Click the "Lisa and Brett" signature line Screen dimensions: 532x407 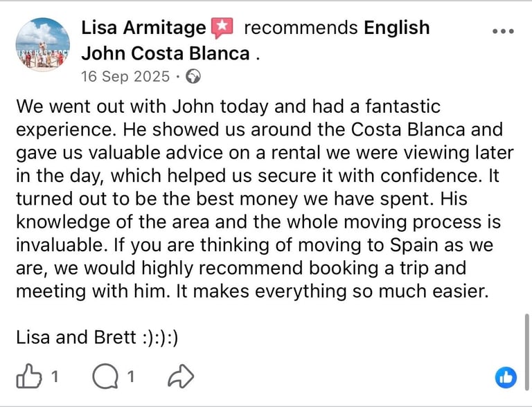[97, 338]
